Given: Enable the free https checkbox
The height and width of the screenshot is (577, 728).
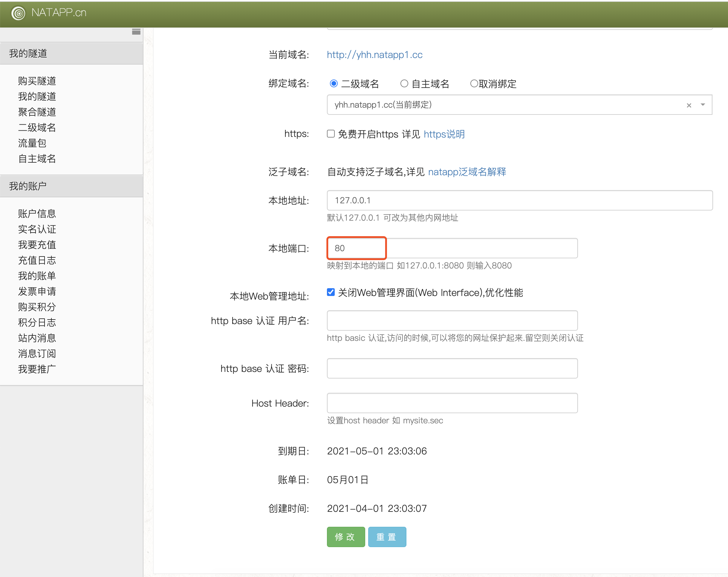Looking at the screenshot, I should click(x=331, y=134).
